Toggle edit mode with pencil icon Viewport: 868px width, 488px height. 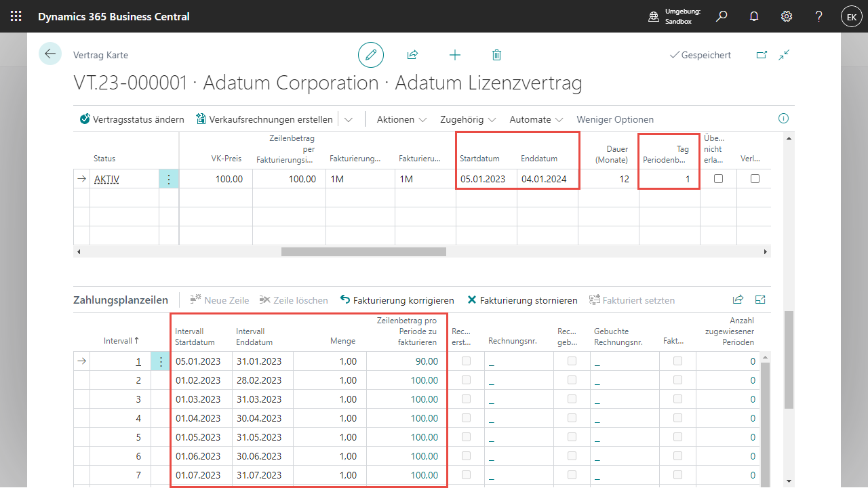coord(371,55)
